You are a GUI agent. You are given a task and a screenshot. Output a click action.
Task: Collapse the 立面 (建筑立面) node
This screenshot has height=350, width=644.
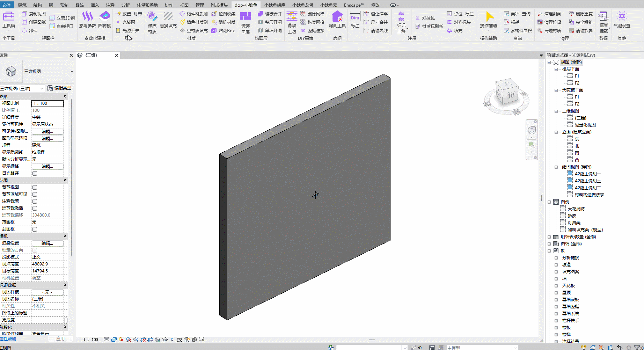[x=556, y=132]
